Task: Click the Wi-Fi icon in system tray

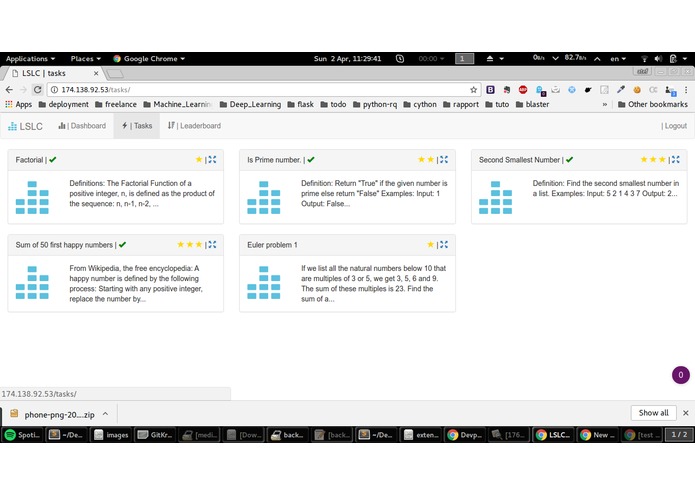Action: pos(644,58)
